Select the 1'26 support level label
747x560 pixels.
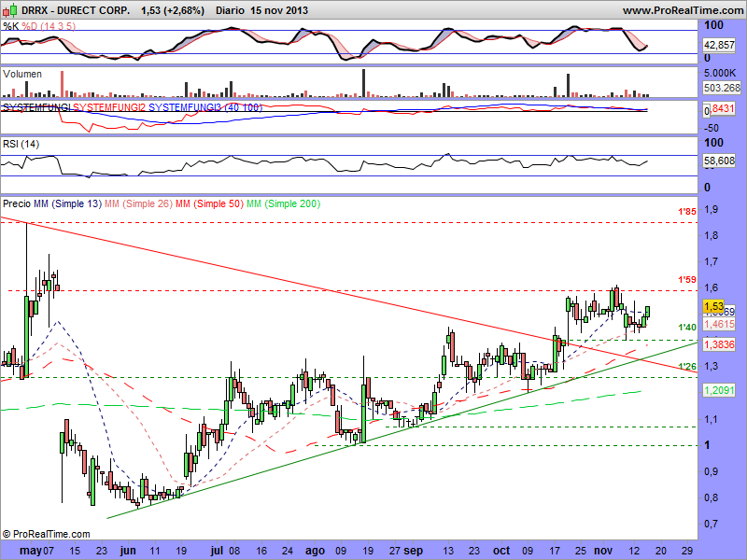click(687, 367)
